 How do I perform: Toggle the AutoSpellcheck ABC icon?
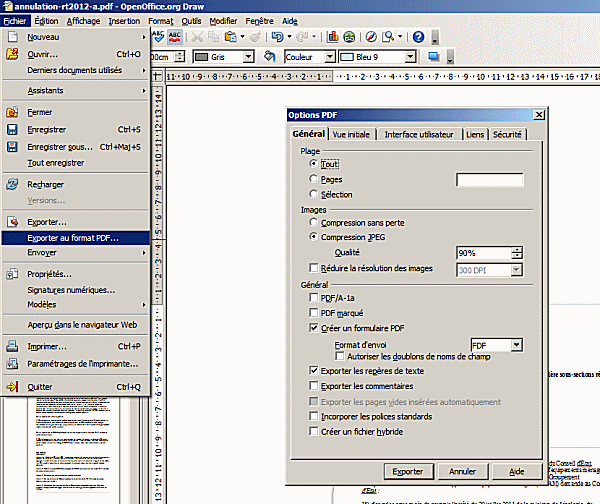pos(174,37)
